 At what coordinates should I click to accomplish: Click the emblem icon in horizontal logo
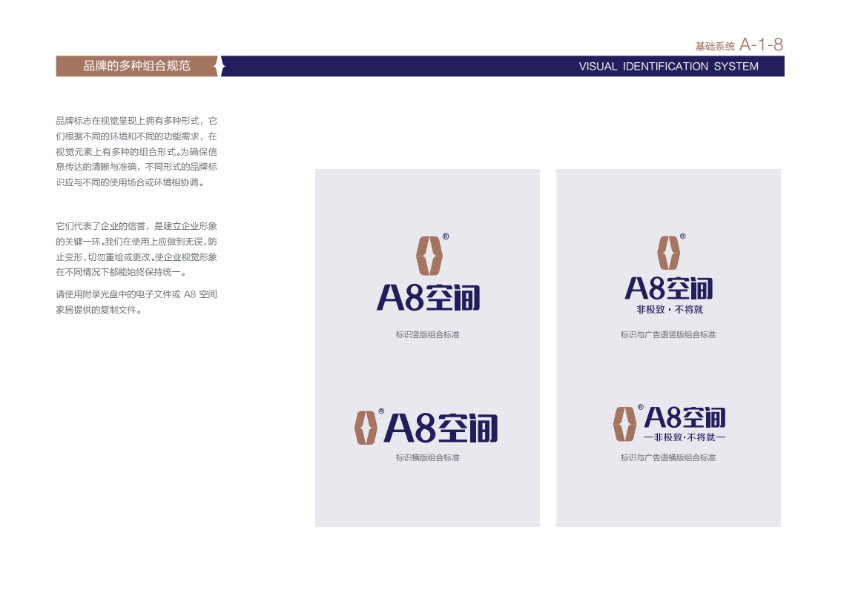pyautogui.click(x=366, y=427)
